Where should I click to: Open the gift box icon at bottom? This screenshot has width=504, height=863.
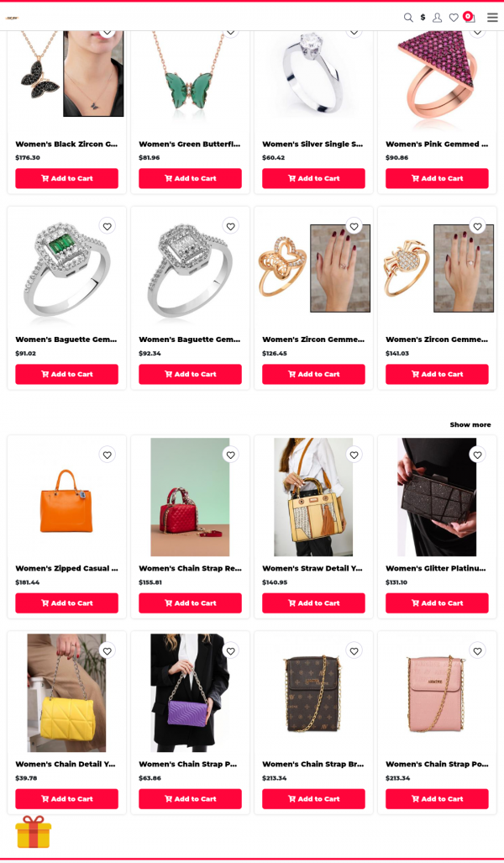click(x=33, y=832)
